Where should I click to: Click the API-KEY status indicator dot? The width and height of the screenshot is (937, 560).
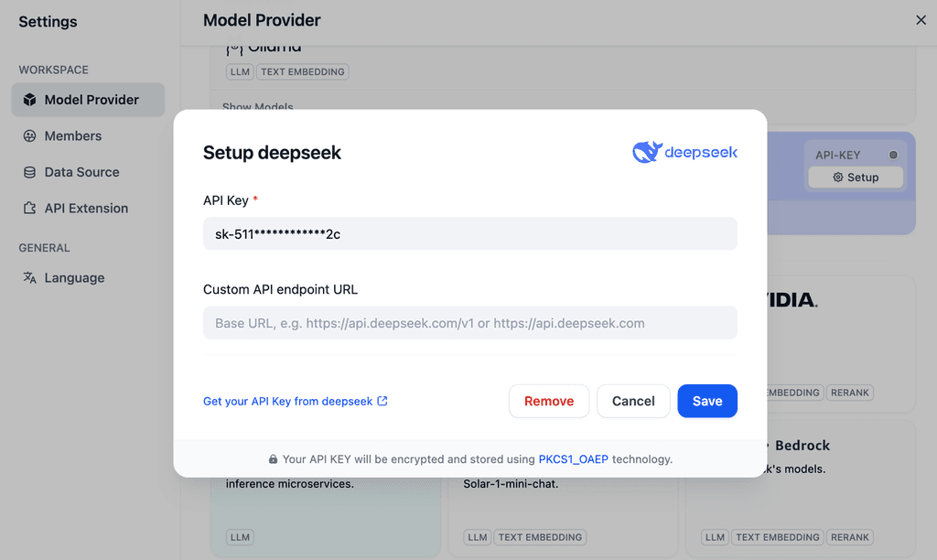point(893,154)
